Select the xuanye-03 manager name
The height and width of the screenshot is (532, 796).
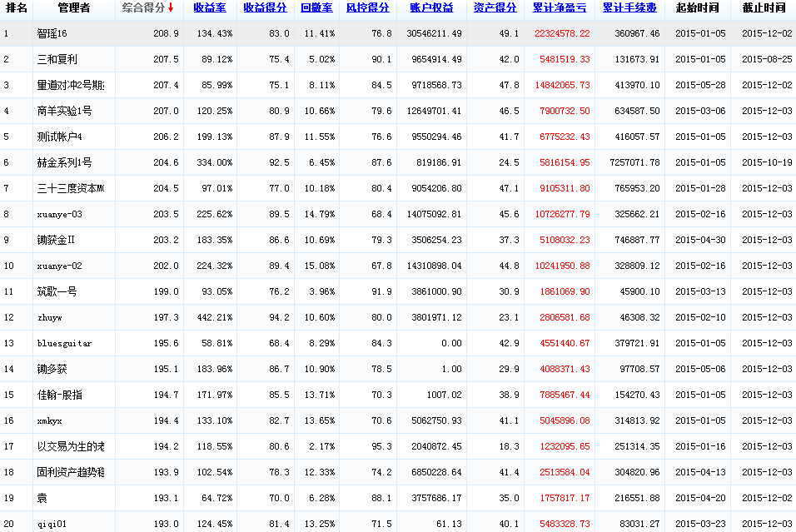(59, 214)
